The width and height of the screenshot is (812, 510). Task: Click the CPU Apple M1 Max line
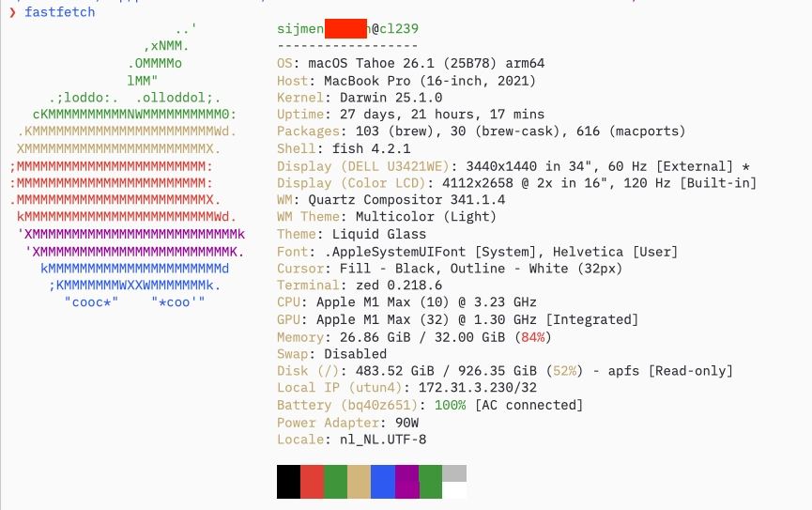coord(406,301)
